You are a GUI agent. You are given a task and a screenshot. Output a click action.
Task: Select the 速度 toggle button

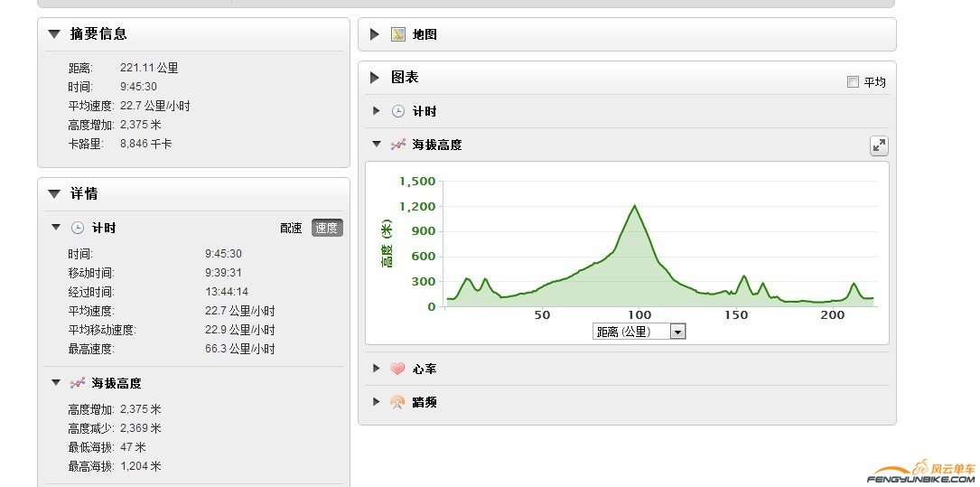[x=327, y=228]
